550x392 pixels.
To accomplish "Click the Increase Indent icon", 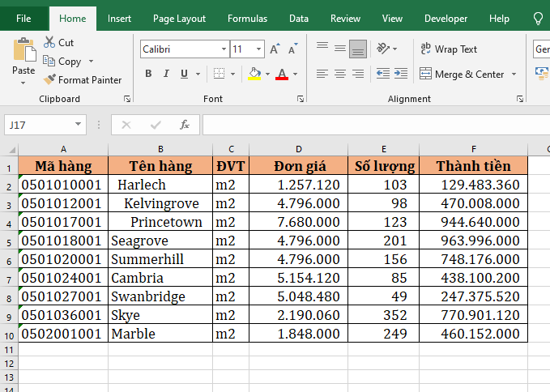I will pyautogui.click(x=399, y=75).
